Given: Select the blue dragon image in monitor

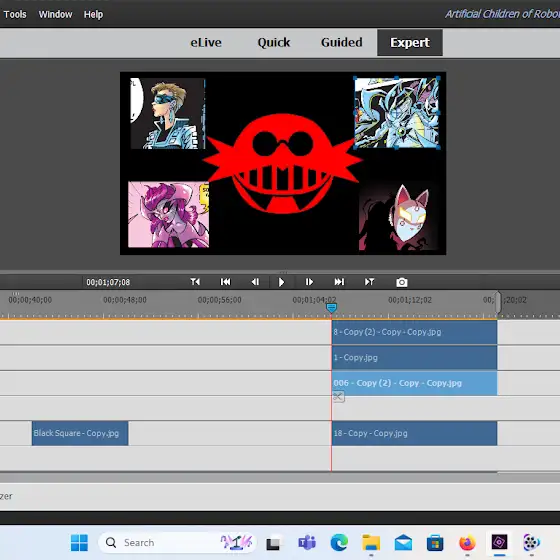Looking at the screenshot, I should pos(397,112).
